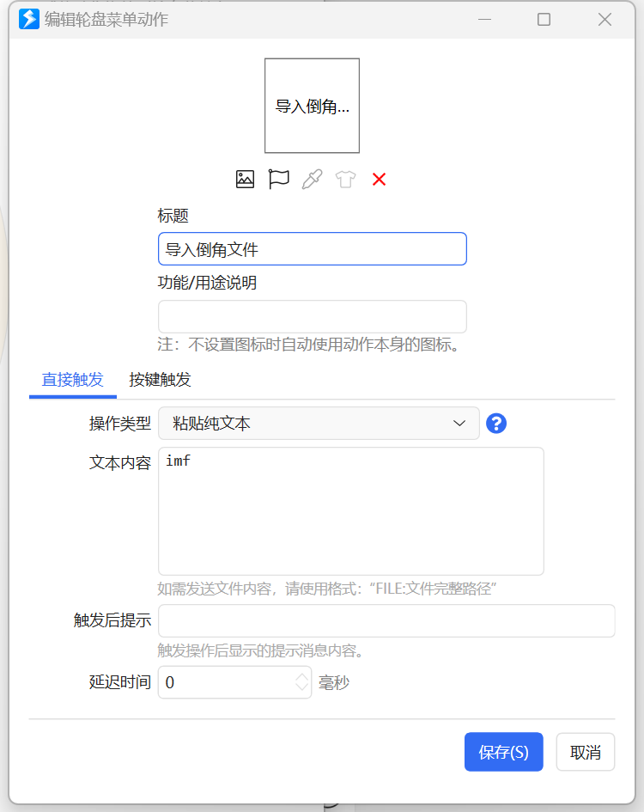Click the 延迟时间 label
Image resolution: width=644 pixels, height=812 pixels.
tap(120, 682)
